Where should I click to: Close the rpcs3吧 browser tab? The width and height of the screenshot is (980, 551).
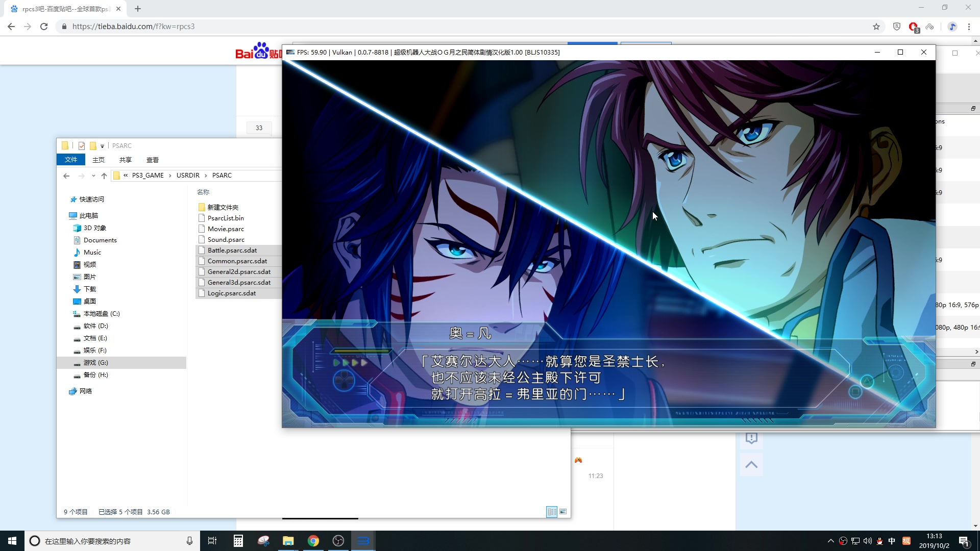click(118, 9)
